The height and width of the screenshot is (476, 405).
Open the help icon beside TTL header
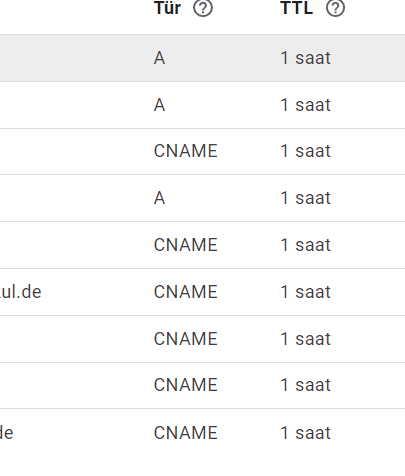point(335,8)
